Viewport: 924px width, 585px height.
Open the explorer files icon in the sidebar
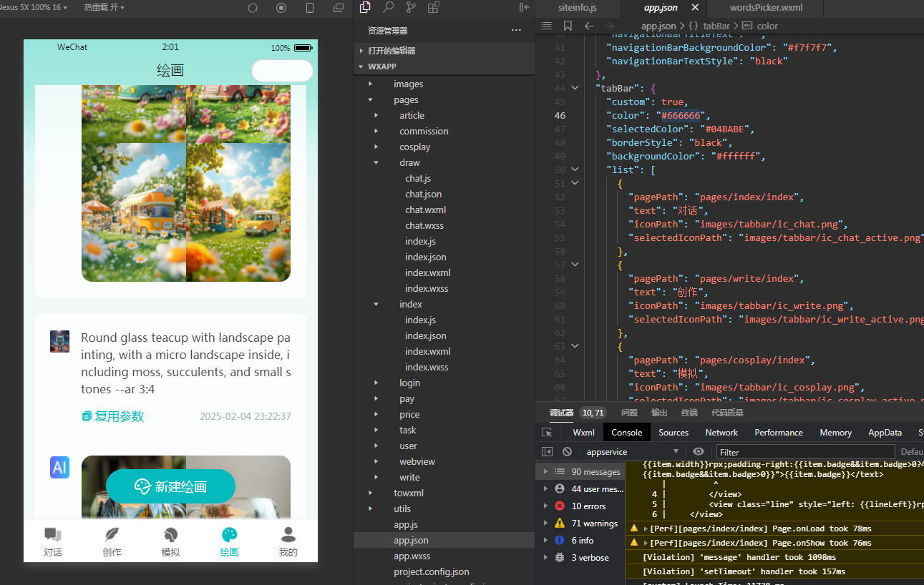pos(365,7)
